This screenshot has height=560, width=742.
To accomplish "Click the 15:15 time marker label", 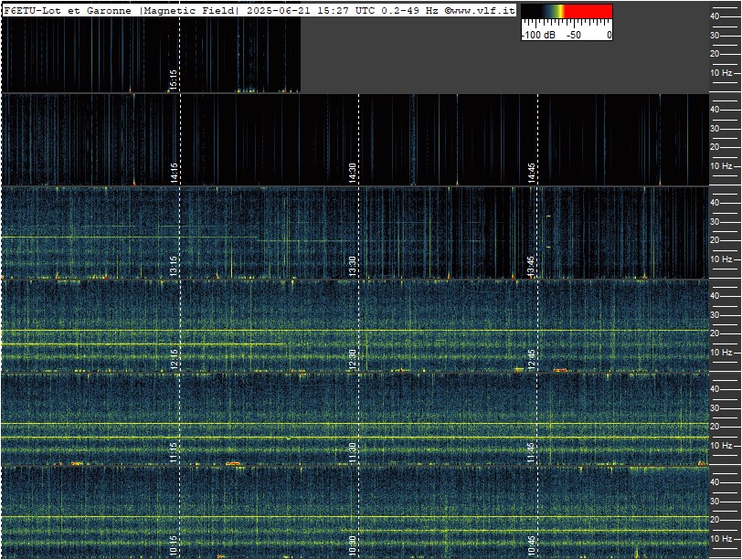I will pos(174,79).
